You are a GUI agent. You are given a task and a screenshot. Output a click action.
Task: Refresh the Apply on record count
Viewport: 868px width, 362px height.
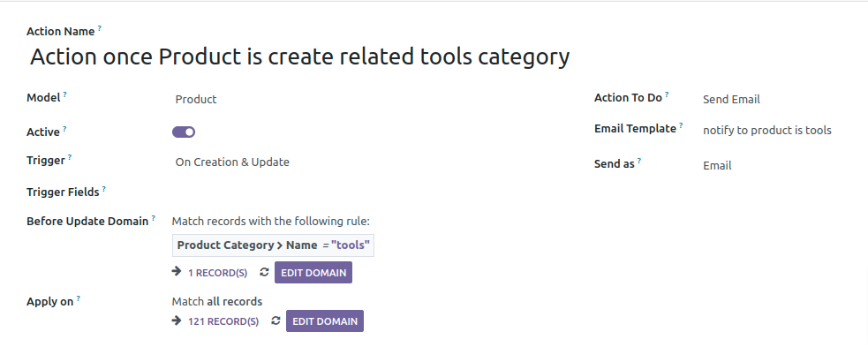pyautogui.click(x=275, y=321)
